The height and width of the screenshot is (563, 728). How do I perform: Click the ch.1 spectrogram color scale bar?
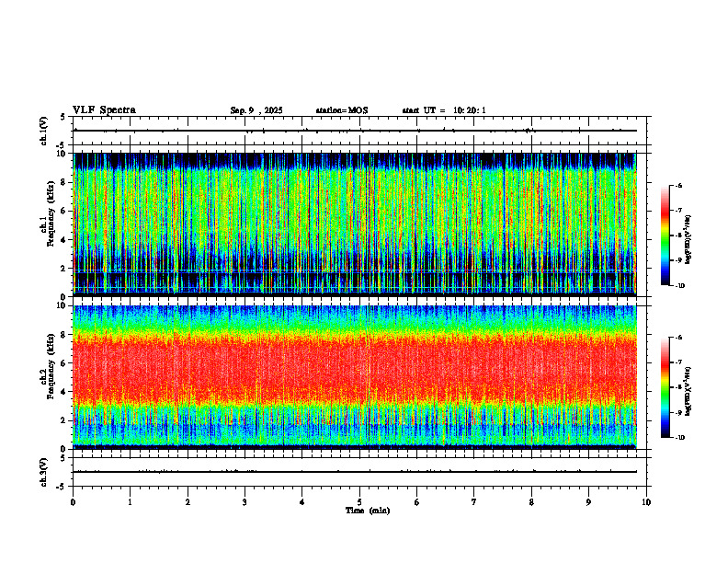coord(665,236)
